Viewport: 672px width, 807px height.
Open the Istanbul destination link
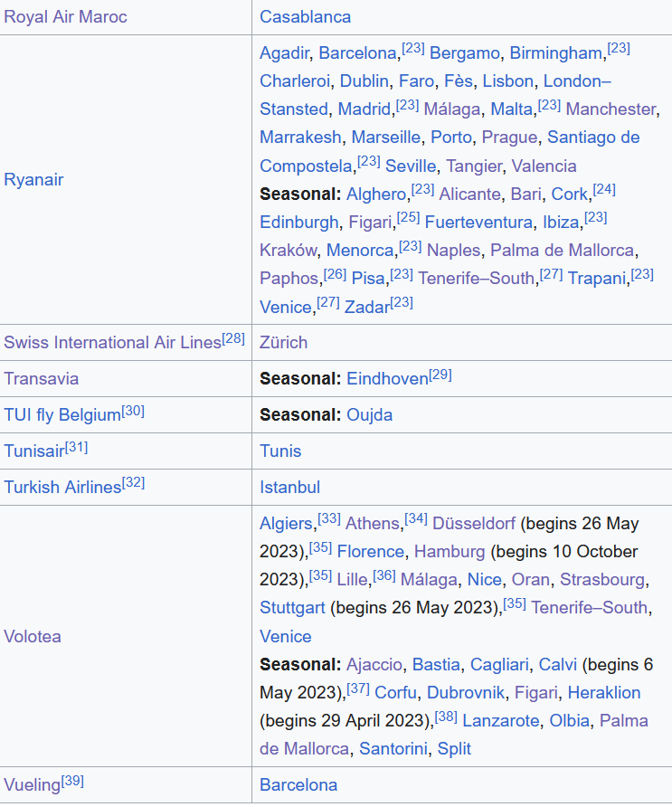(x=289, y=488)
